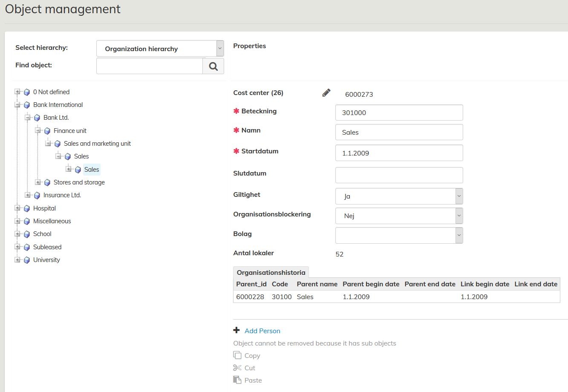This screenshot has height=392, width=568.
Task: Click the cube icon beside Hospital
Action: 27,208
